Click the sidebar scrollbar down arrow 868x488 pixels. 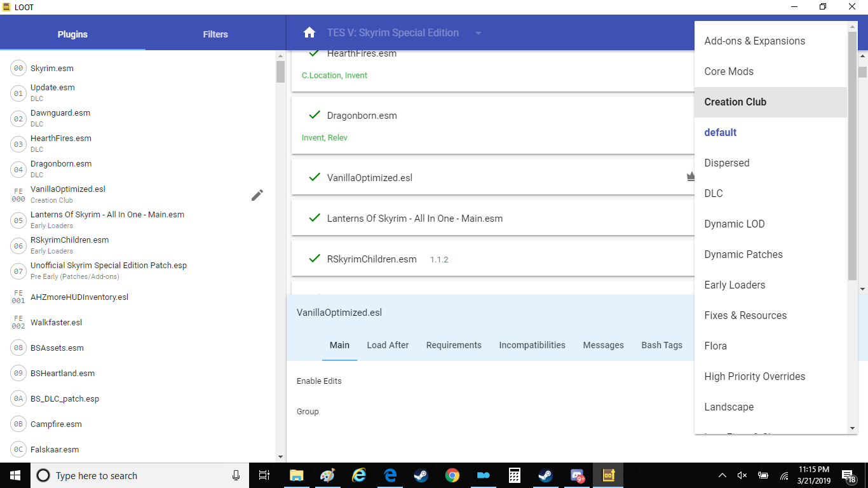point(280,457)
